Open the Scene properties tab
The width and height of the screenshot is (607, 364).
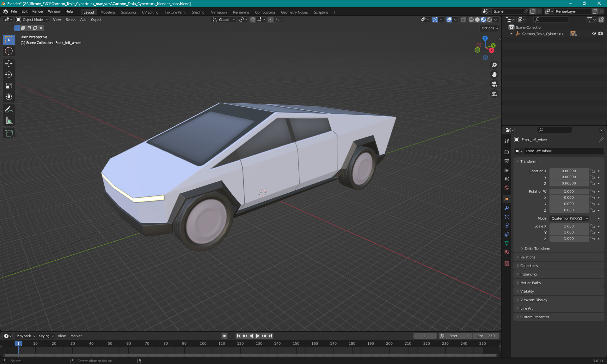[507, 179]
